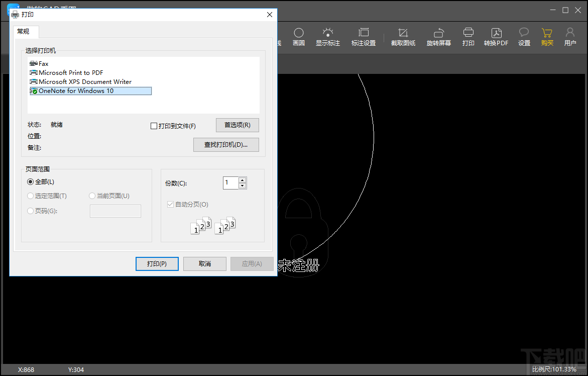
Task: Toggle Show Annotations (显示标注) tool
Action: (328, 37)
